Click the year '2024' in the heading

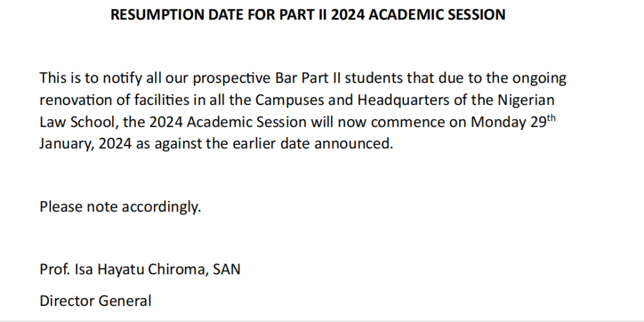pos(348,15)
